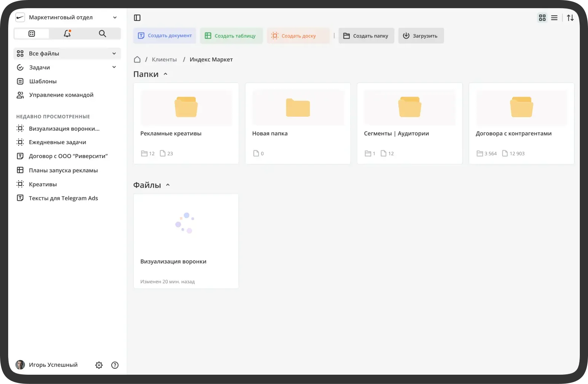Click the sort arrows icon
This screenshot has width=588, height=384.
tap(570, 18)
